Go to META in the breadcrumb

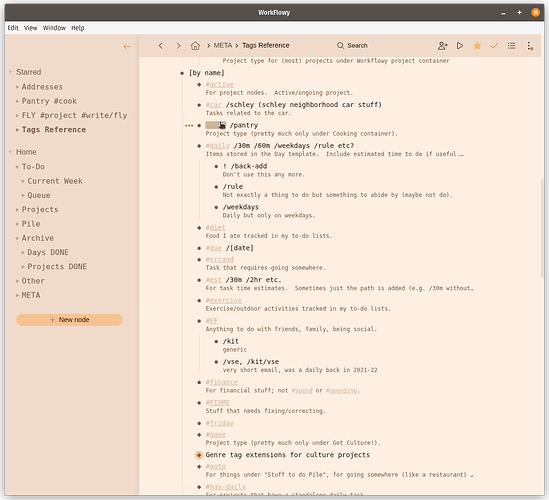(223, 46)
